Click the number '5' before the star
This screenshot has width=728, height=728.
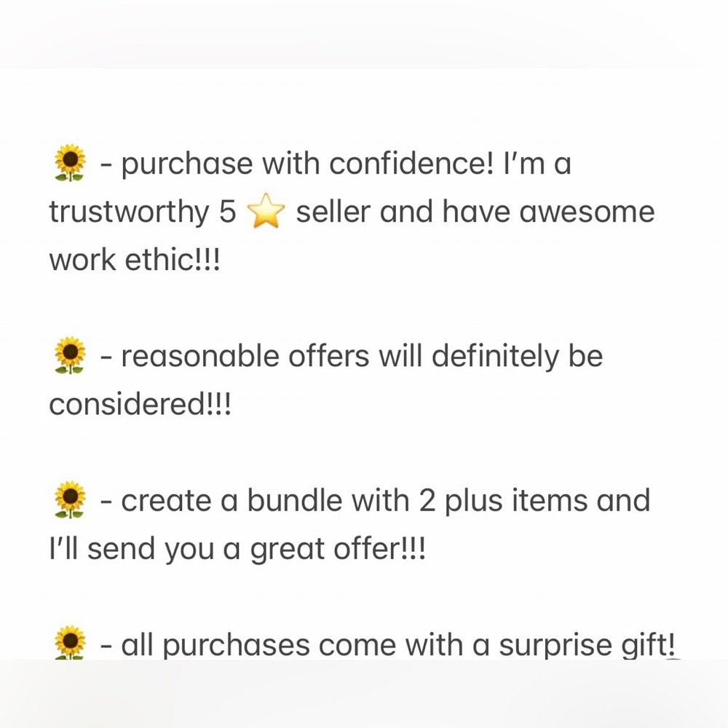(226, 213)
